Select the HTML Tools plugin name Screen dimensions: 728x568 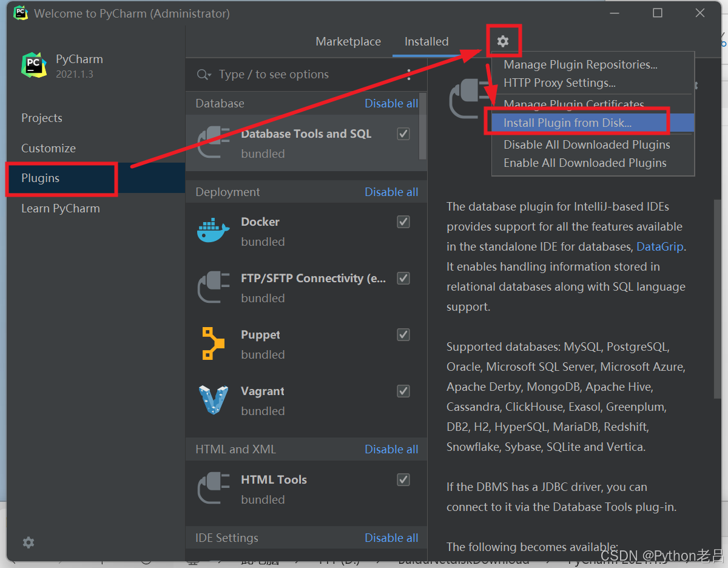tap(274, 479)
